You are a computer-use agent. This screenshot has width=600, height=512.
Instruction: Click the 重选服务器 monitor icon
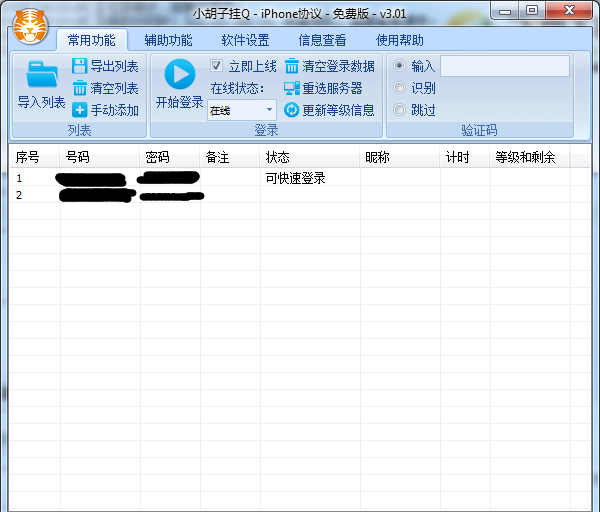coord(292,88)
